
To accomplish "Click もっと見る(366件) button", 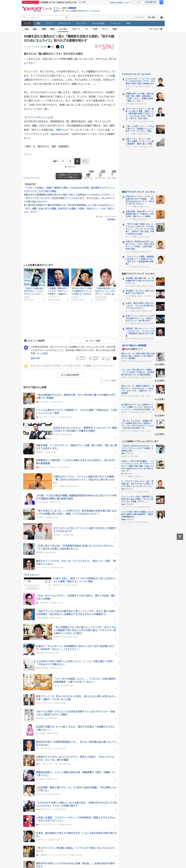I will click(x=70, y=375).
